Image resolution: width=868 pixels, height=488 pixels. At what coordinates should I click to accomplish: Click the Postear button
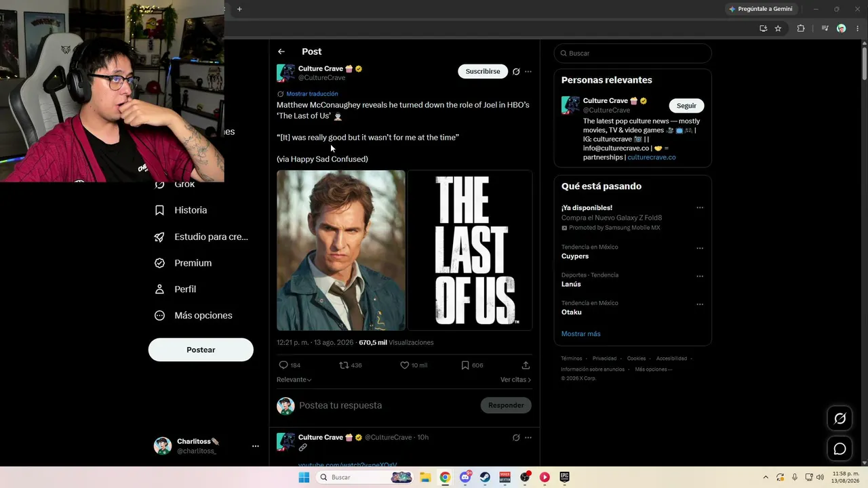pos(201,350)
